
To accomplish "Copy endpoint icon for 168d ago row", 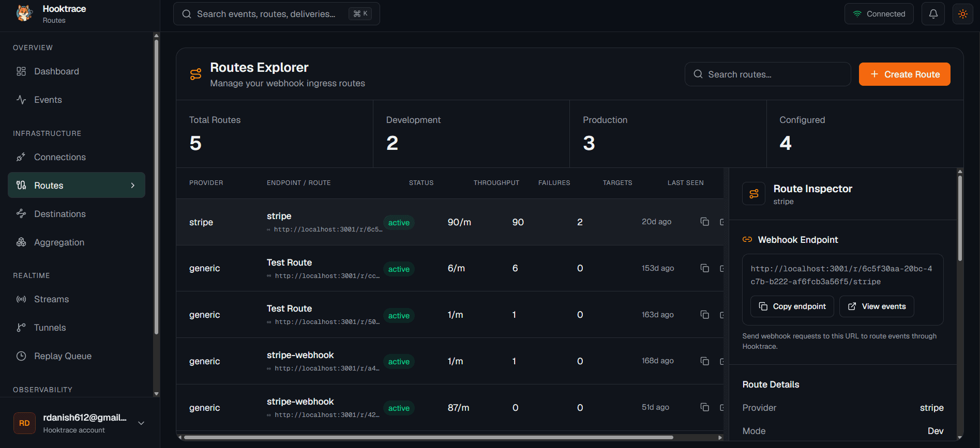I will coord(704,361).
